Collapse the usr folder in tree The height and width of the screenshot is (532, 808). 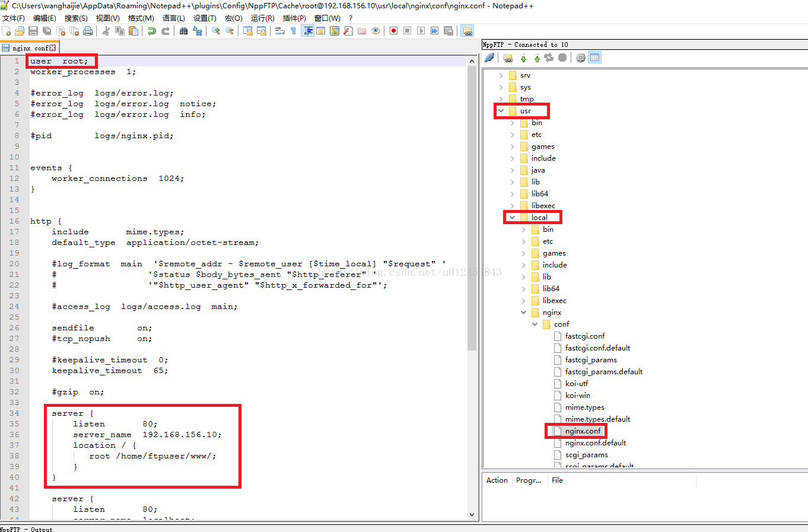pos(501,111)
